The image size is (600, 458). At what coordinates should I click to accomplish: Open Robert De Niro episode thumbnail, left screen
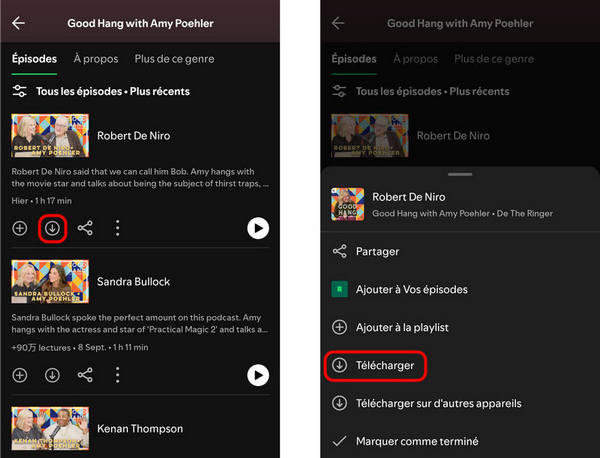tap(50, 135)
